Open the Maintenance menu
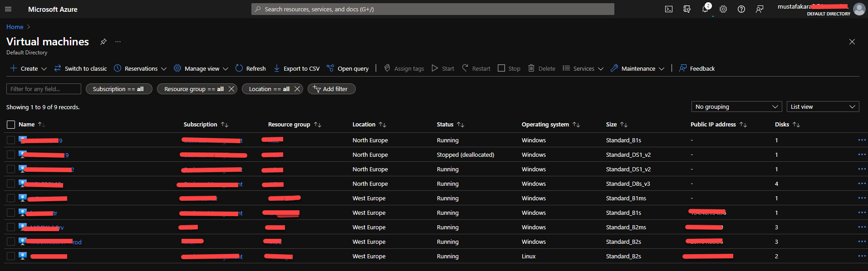This screenshot has height=271, width=868. pyautogui.click(x=638, y=68)
